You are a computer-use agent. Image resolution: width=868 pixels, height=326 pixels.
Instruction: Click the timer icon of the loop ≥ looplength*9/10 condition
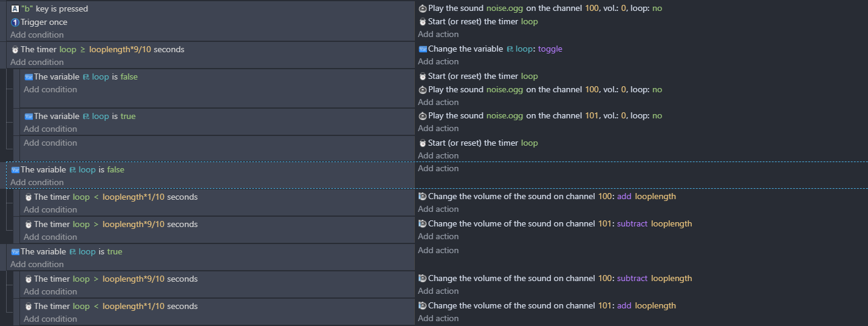tap(15, 50)
